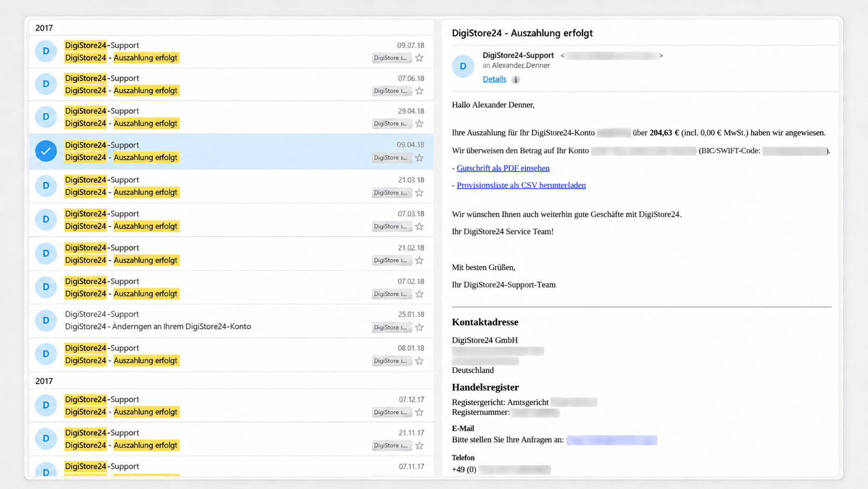Image resolution: width=868 pixels, height=489 pixels.
Task: Star the email dated 21.11.17
Action: pos(419,445)
